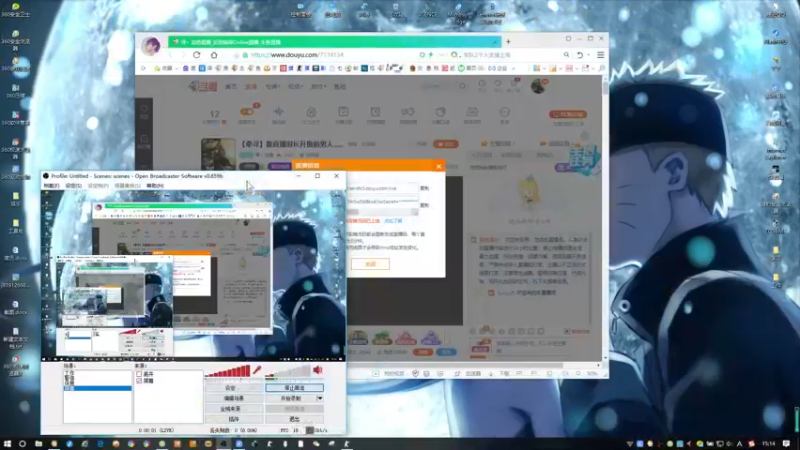This screenshot has width=800, height=450.
Task: Select the first gift icon below the video
Action: (358, 337)
